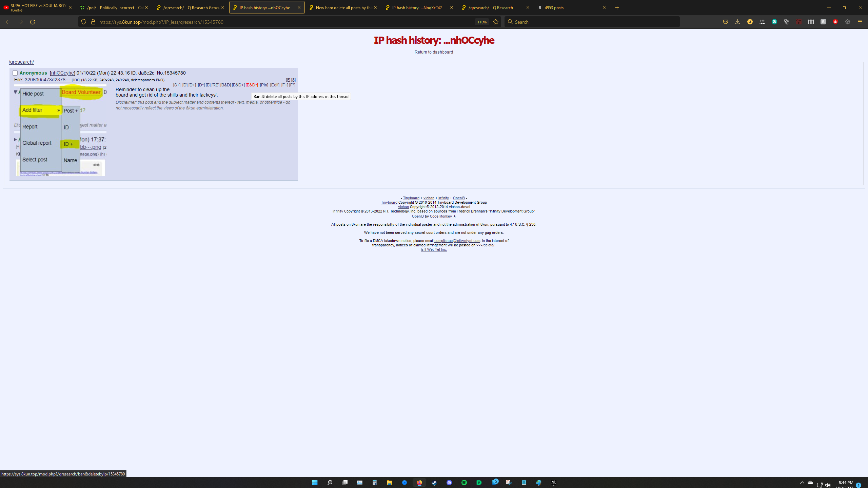Open the Firefox hamburger application menu

860,22
